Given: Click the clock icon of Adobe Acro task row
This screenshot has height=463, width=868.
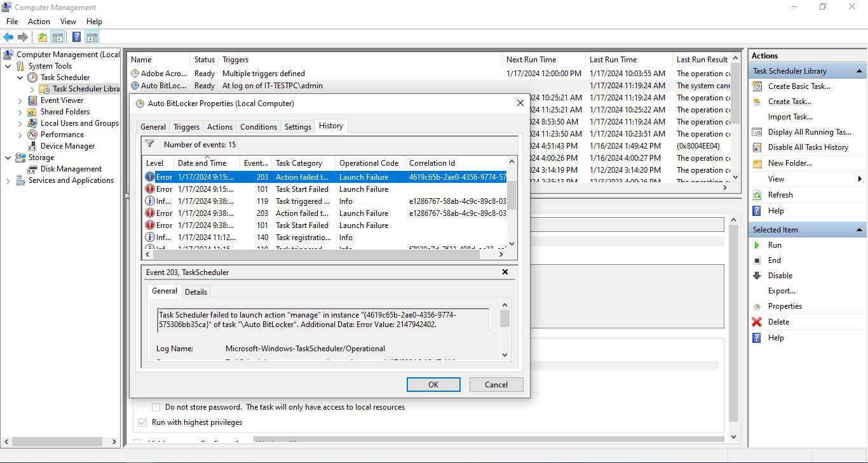Looking at the screenshot, I should (135, 74).
